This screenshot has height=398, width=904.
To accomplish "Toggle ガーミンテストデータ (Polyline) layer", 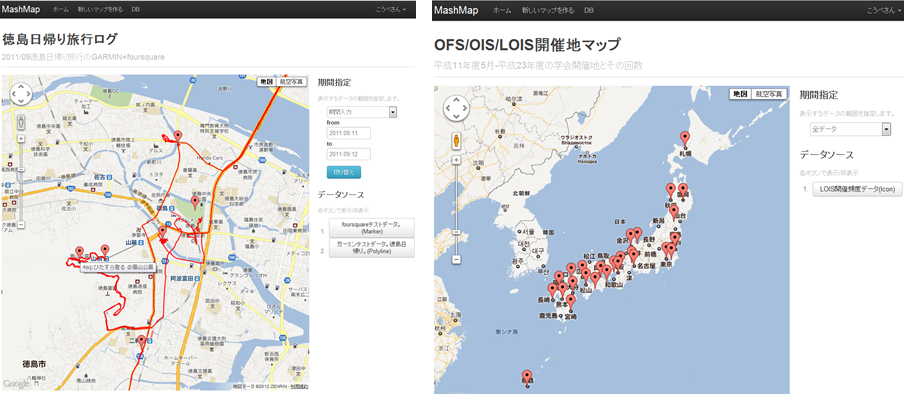I will click(x=371, y=247).
